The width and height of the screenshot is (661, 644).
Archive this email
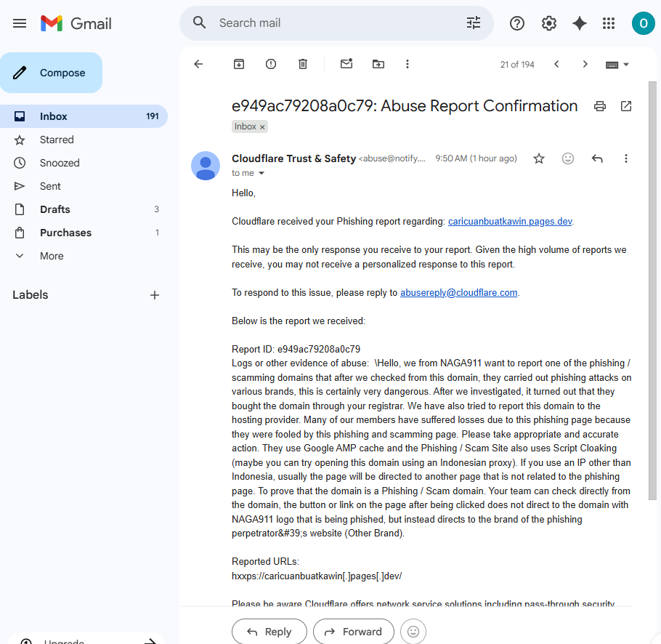(x=239, y=64)
